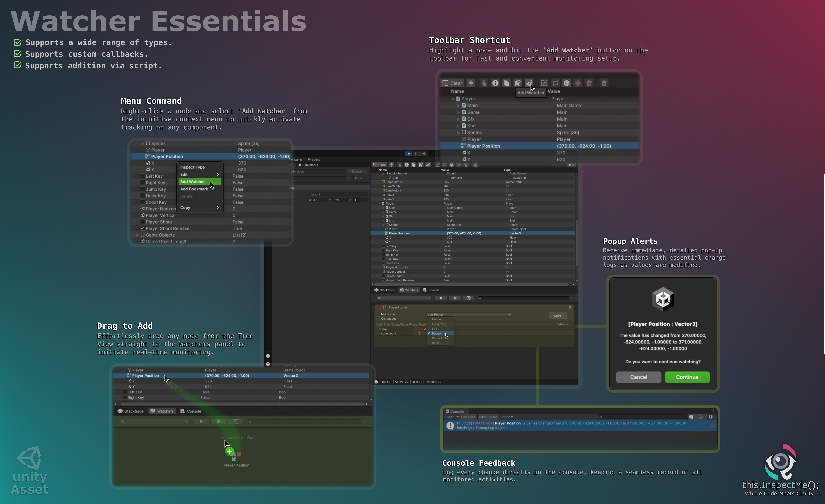Open Copy submenu in the context menu
The width and height of the screenshot is (825, 504).
coord(200,208)
